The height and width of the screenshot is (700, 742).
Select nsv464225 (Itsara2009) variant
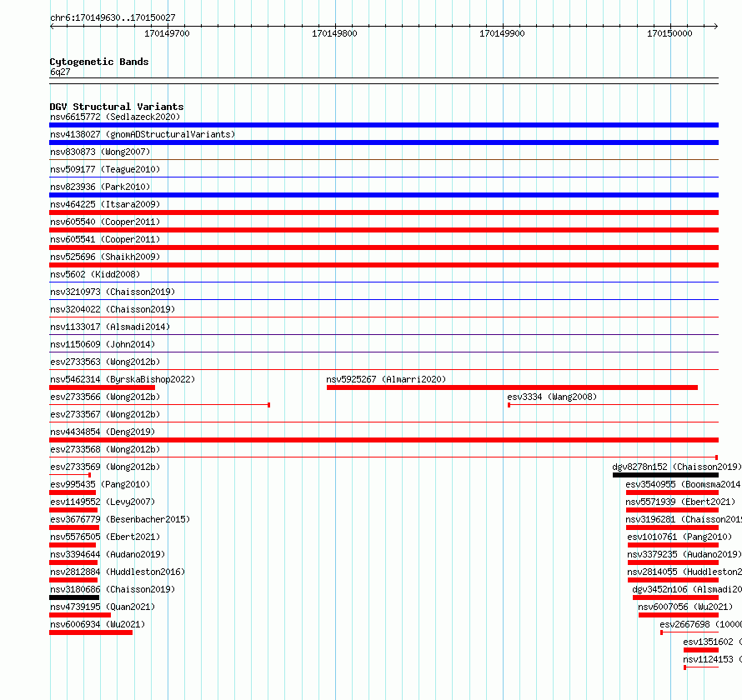(x=105, y=204)
